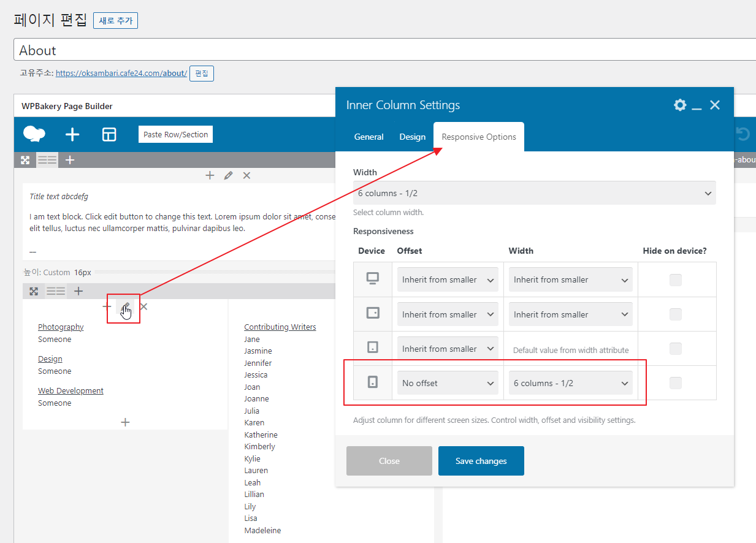Viewport: 756px width, 543px height.
Task: Click the prepend plus icon above Photography column
Action: tap(107, 306)
